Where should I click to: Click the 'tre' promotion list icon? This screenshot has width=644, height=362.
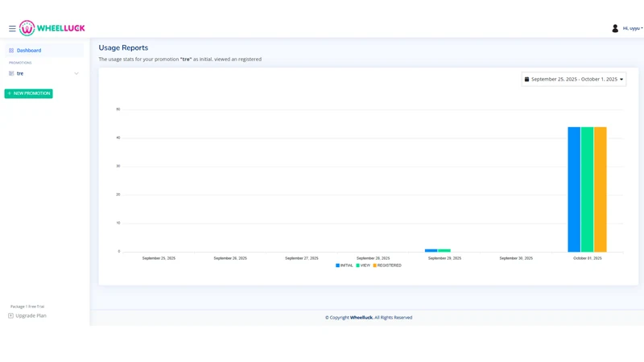click(11, 73)
